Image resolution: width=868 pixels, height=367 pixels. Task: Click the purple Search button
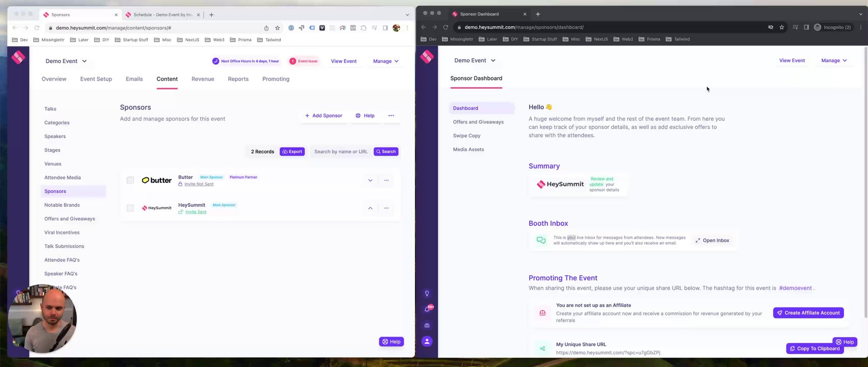click(386, 151)
